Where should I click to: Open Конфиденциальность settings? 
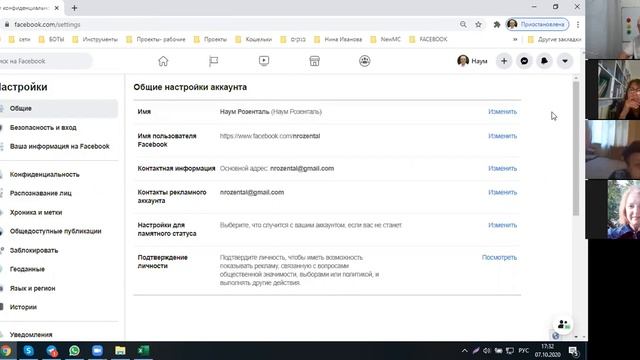coord(44,174)
